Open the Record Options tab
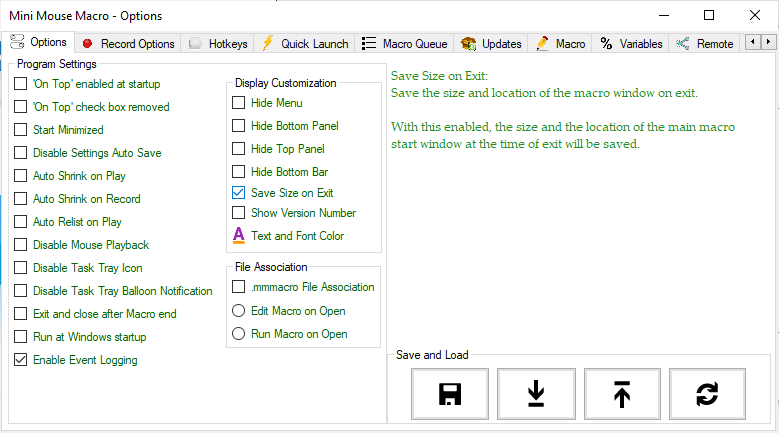Viewport: 779px width, 433px height. tap(128, 44)
